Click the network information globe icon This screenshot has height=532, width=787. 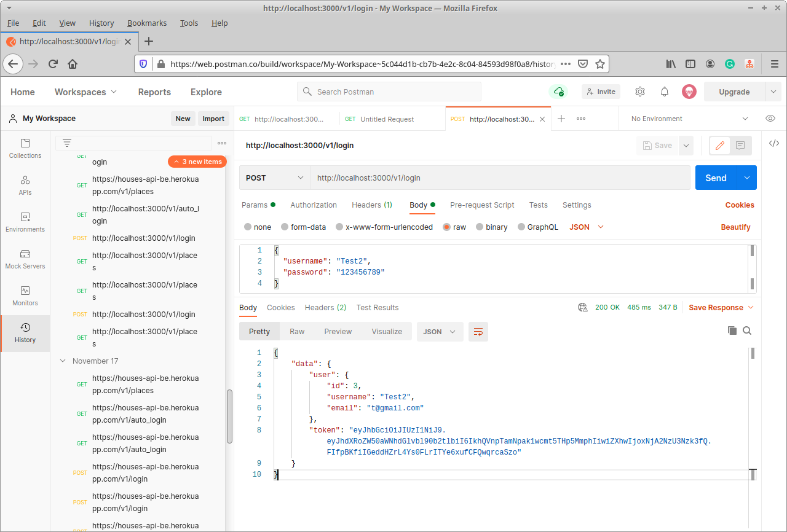pos(583,307)
